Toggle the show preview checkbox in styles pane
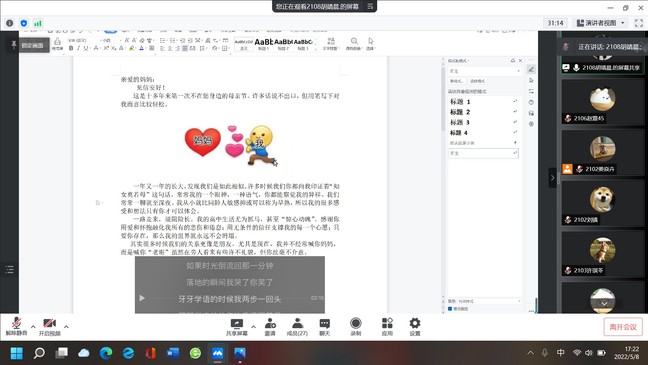The height and width of the screenshot is (365, 648). [450, 309]
